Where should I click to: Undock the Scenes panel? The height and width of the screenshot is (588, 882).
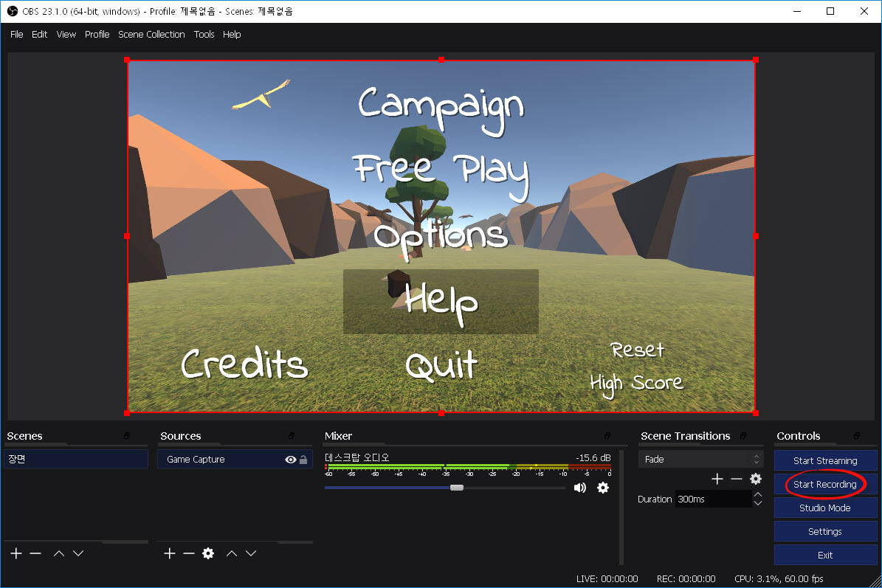[127, 436]
